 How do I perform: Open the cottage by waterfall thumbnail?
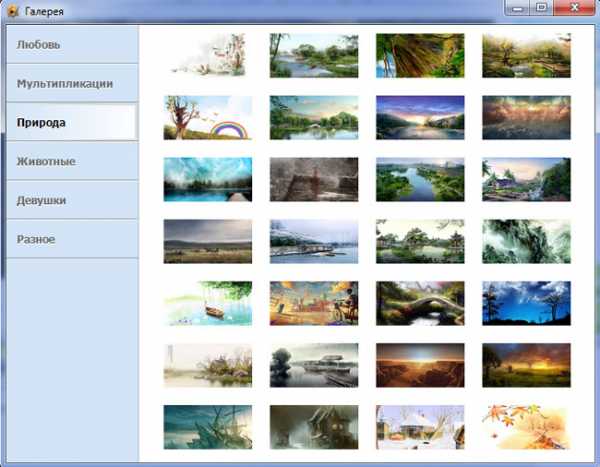(x=526, y=180)
